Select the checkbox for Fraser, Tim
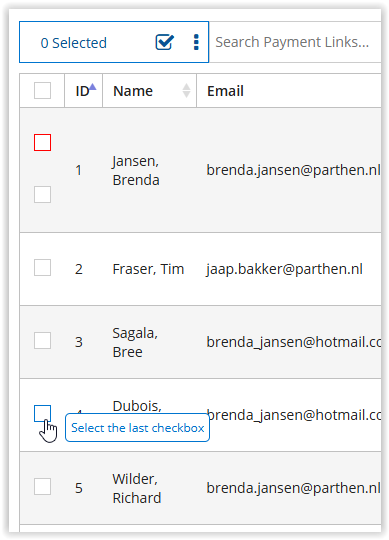This screenshot has width=389, height=540. (x=42, y=268)
